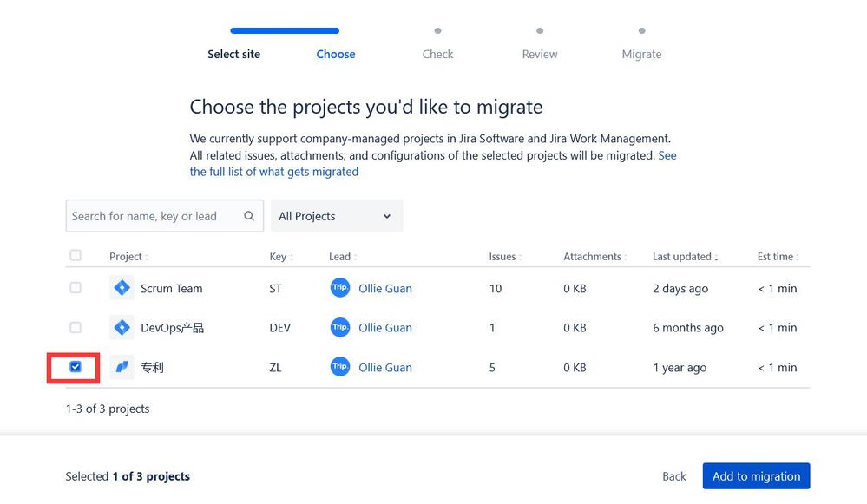Viewport: 867px width, 504px height.
Task: Toggle the select-all projects checkbox
Action: tap(76, 255)
